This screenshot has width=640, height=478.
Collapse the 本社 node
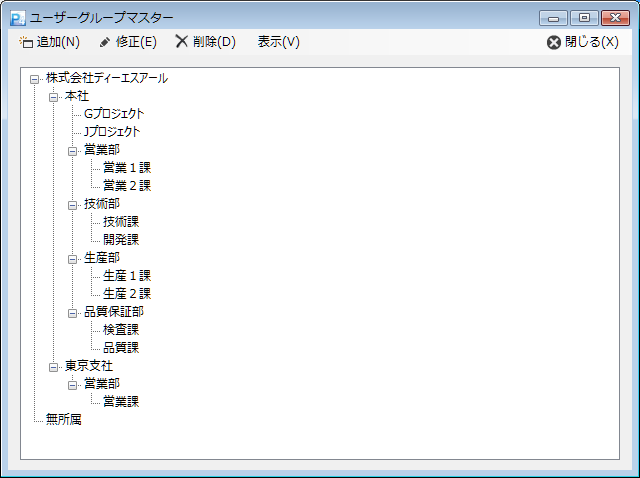coord(53,97)
